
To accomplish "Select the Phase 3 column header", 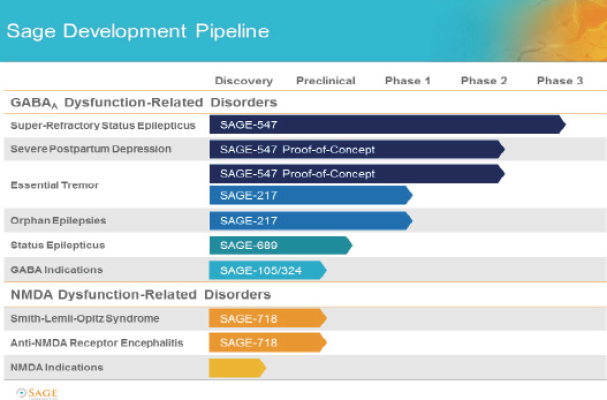I will 560,81.
